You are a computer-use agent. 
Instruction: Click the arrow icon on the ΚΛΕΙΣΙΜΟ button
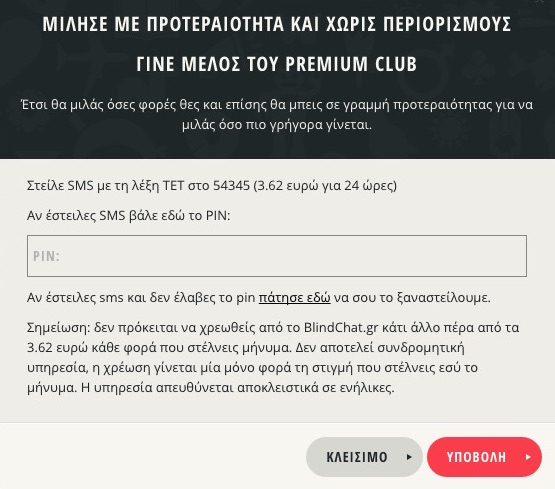tap(409, 457)
